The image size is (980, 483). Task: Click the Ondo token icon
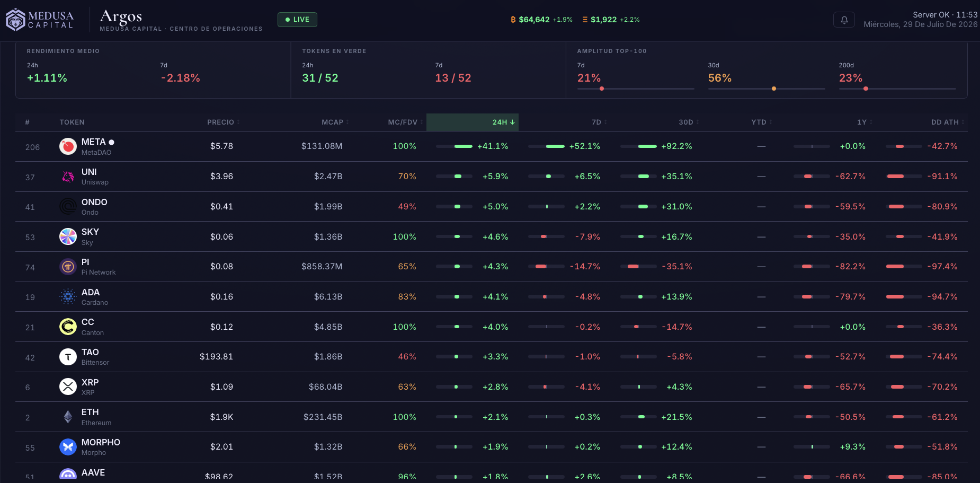point(68,206)
